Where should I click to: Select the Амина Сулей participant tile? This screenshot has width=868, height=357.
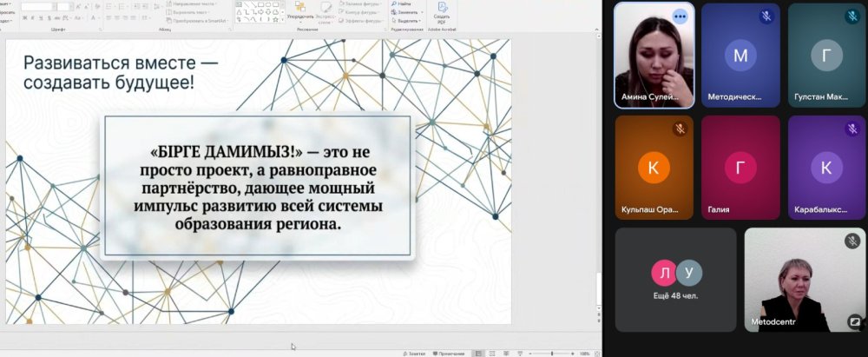coord(654,56)
